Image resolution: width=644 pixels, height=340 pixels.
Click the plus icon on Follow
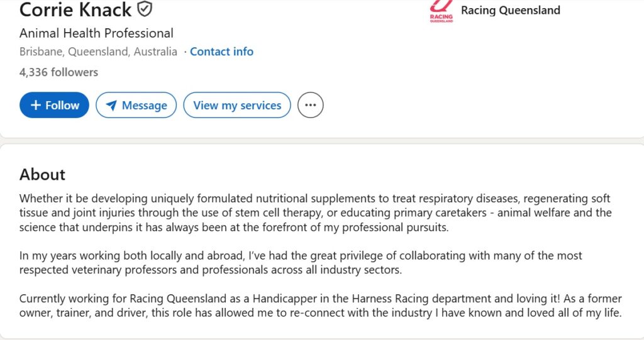(x=36, y=105)
